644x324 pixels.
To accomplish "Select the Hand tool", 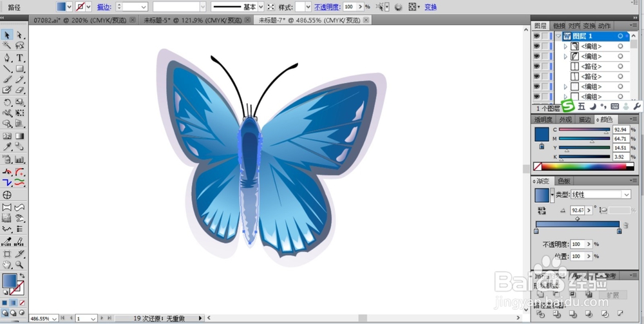I will tap(7, 265).
